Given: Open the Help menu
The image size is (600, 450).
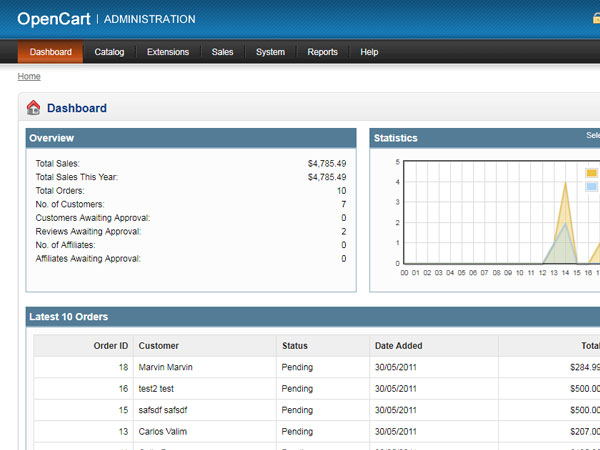Looking at the screenshot, I should tap(369, 52).
